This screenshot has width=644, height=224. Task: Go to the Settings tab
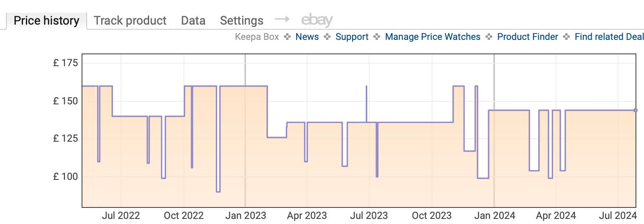[x=241, y=20]
